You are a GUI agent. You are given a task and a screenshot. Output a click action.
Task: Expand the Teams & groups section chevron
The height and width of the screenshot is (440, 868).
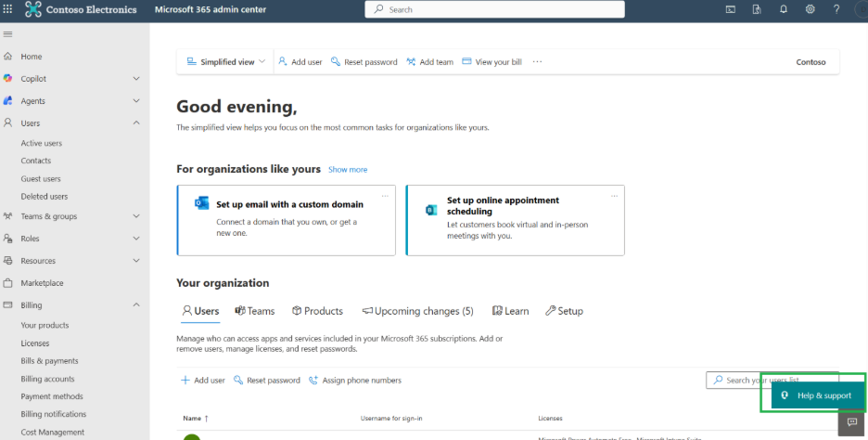[136, 216]
